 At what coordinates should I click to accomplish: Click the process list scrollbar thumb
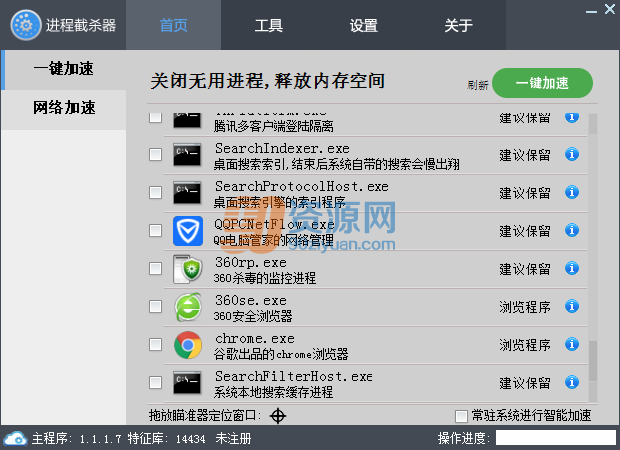tap(593, 361)
